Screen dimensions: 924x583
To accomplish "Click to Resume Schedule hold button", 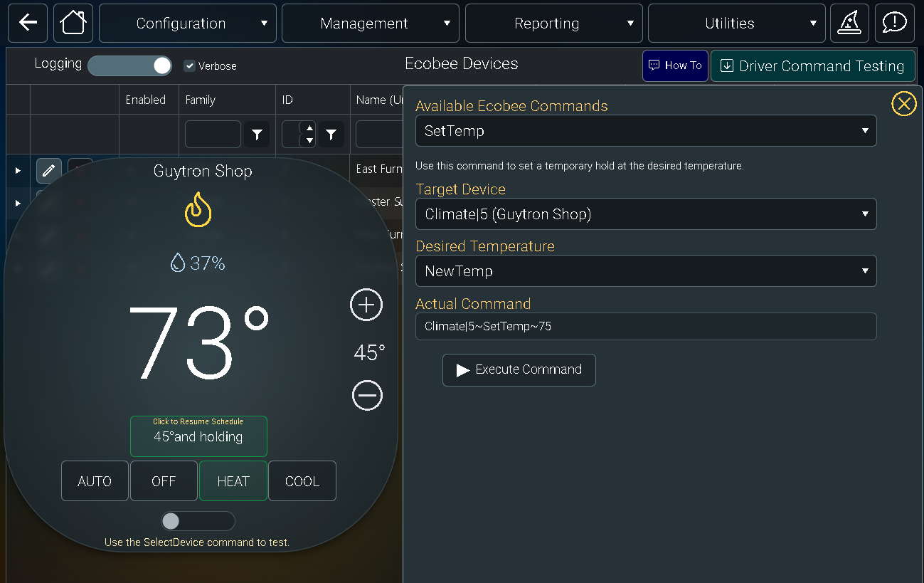I will [198, 436].
